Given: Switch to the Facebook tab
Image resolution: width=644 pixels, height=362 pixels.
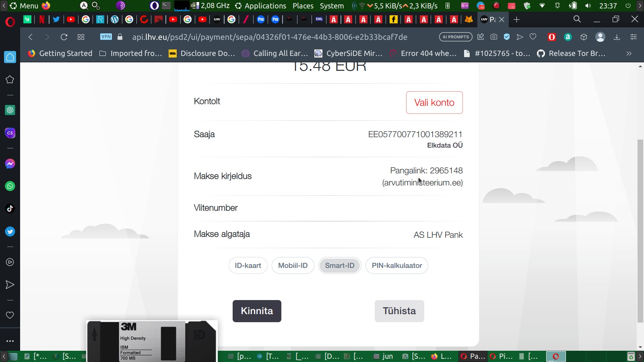Looking at the screenshot, I should [x=394, y=19].
